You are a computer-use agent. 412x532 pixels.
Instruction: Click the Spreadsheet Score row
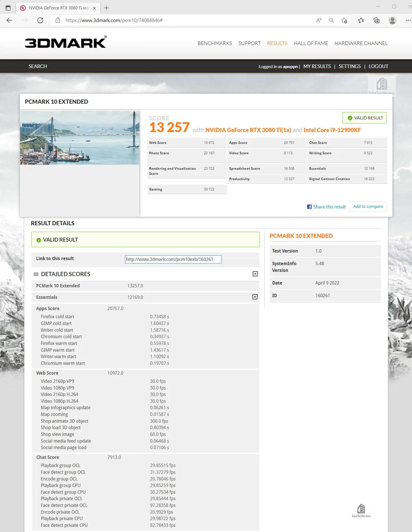tap(267, 169)
